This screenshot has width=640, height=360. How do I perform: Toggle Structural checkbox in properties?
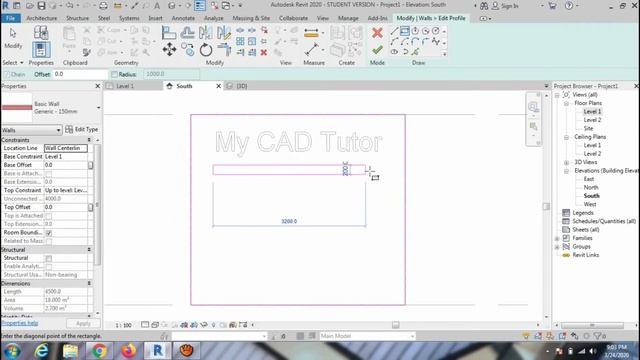pyautogui.click(x=49, y=258)
